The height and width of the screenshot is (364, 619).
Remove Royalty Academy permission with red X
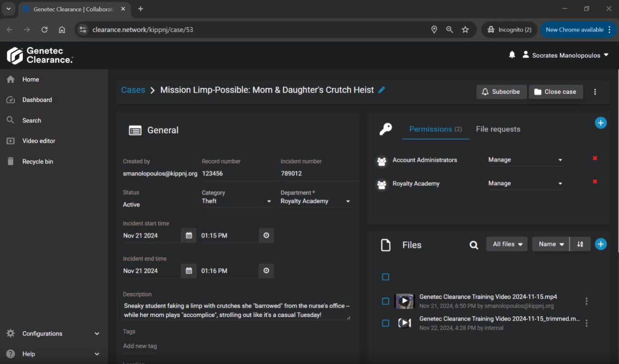coord(595,182)
